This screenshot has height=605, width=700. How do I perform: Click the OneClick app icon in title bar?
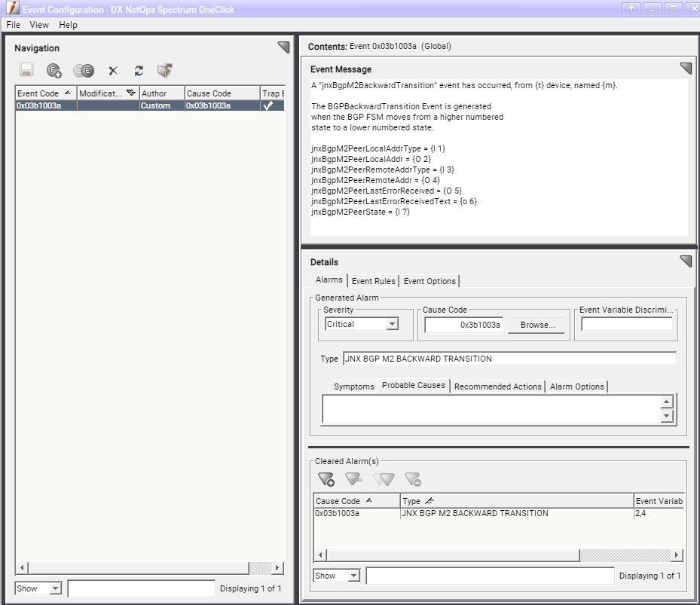13,8
